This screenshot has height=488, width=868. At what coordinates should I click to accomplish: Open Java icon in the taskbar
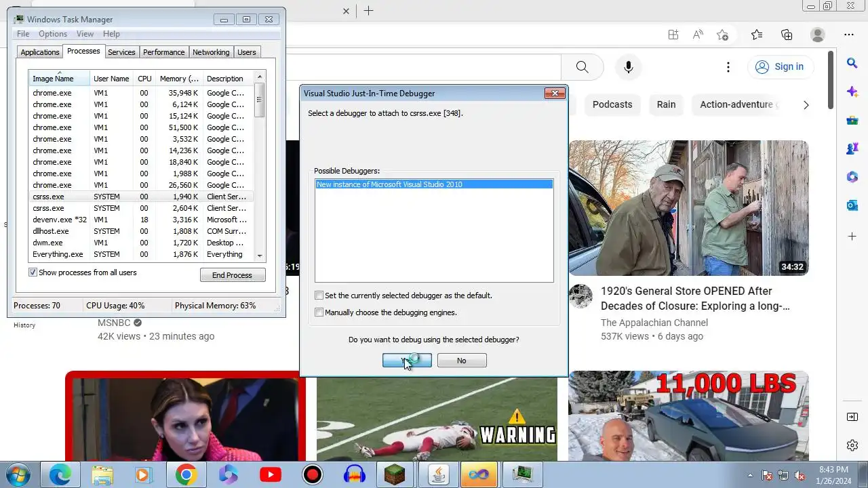point(437,474)
